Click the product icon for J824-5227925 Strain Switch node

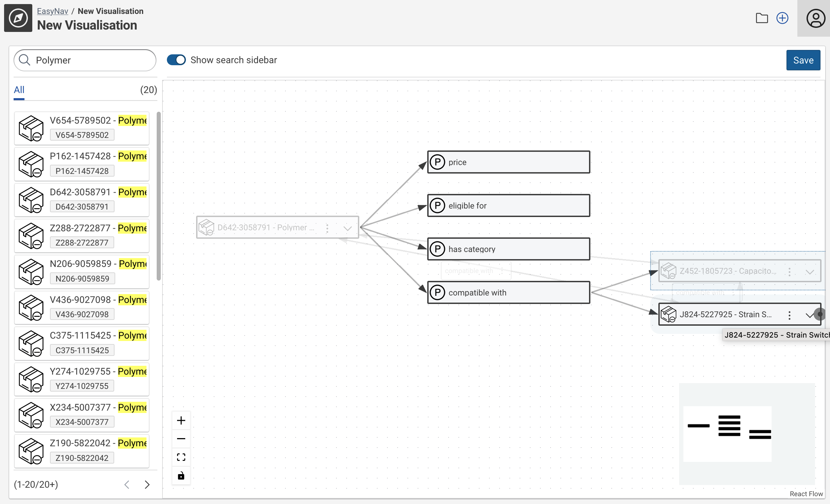pyautogui.click(x=669, y=314)
